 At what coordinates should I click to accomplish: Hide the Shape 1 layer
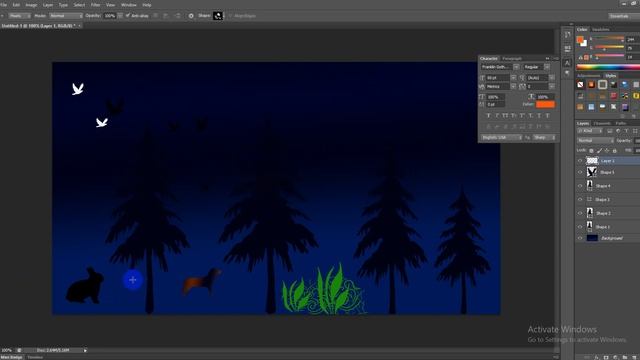(580, 227)
